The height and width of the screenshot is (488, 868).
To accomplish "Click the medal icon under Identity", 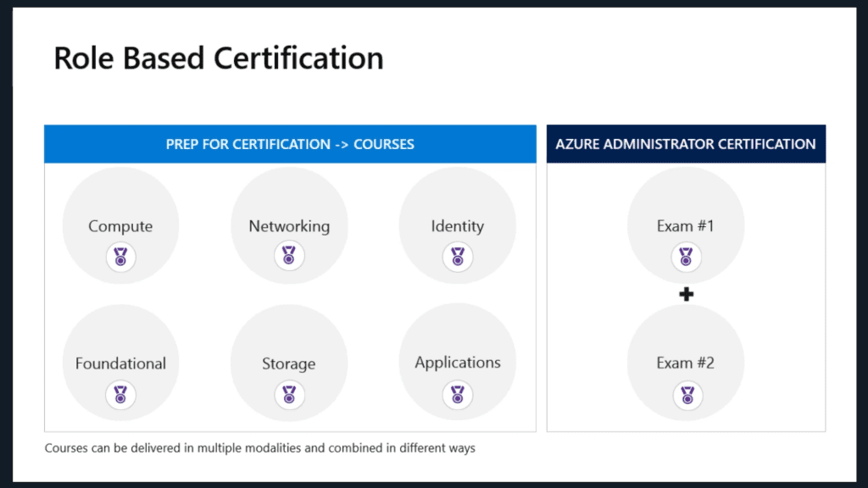I will tap(457, 257).
